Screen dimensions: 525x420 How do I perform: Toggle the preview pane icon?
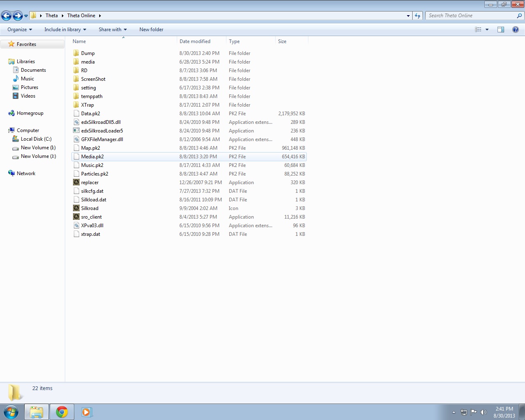click(x=501, y=30)
